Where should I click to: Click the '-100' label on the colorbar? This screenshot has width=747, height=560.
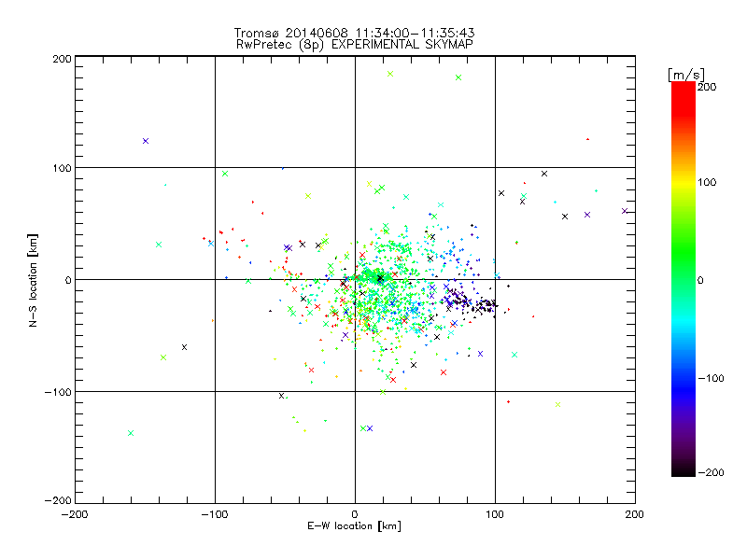coord(711,378)
